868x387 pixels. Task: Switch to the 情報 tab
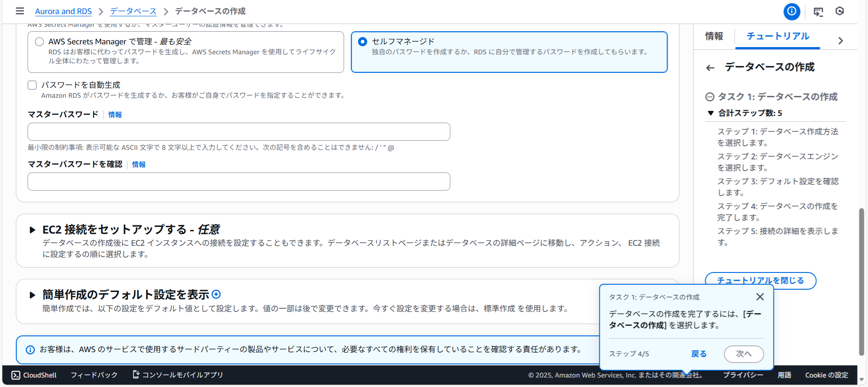714,36
